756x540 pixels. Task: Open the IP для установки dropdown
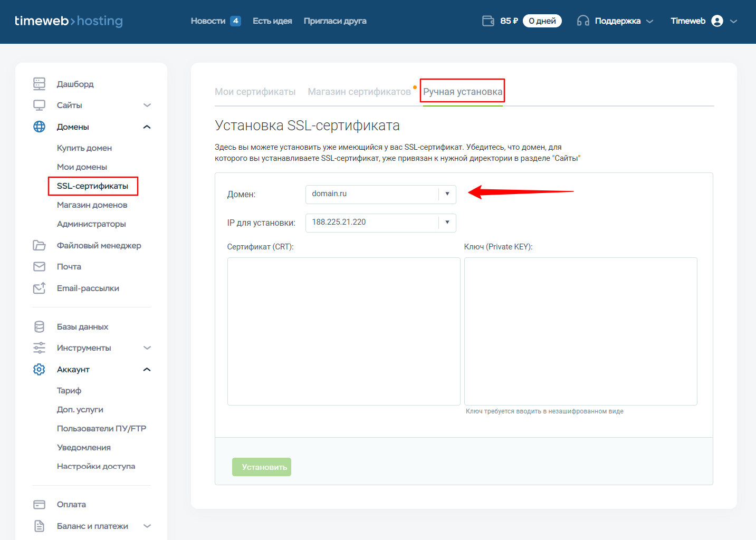pyautogui.click(x=380, y=223)
